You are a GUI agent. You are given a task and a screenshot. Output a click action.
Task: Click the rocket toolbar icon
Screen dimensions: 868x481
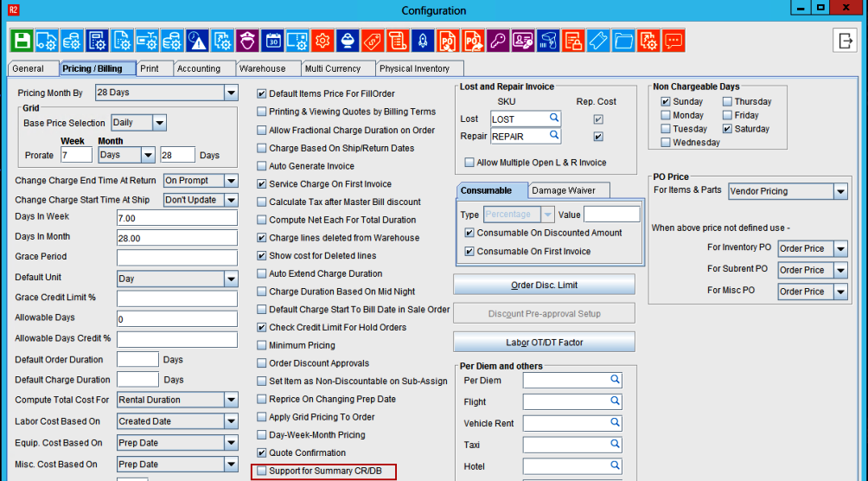point(423,40)
